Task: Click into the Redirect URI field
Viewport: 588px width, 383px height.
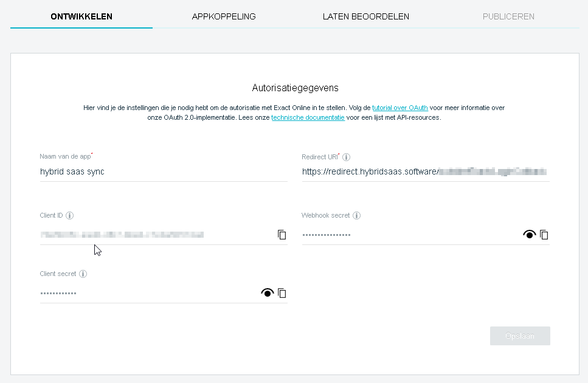Action: point(425,171)
